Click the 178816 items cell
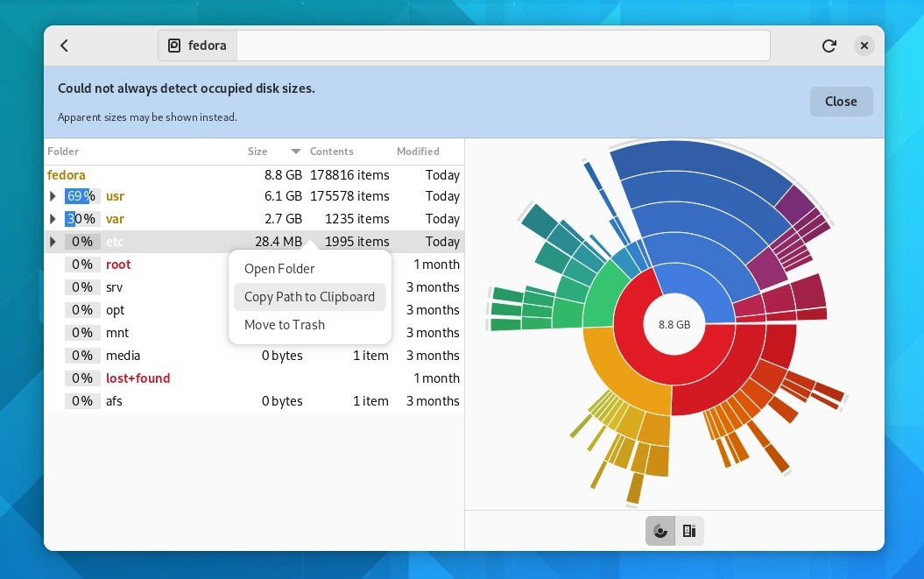This screenshot has width=924, height=579. point(349,175)
